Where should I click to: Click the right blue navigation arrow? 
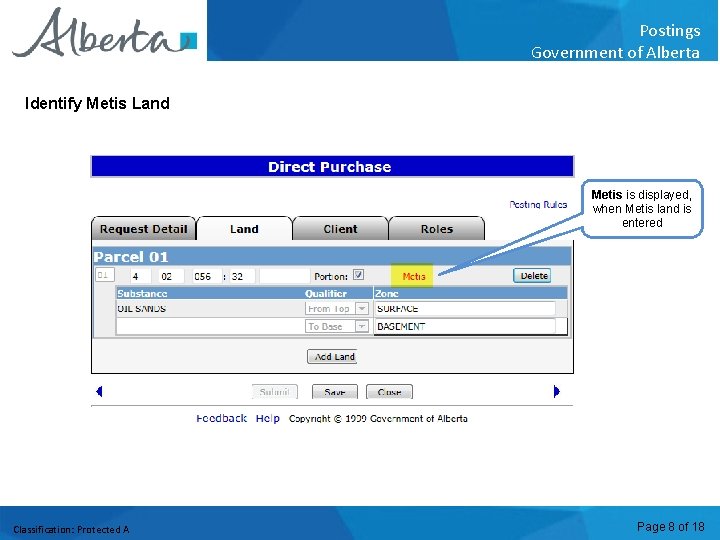click(557, 391)
